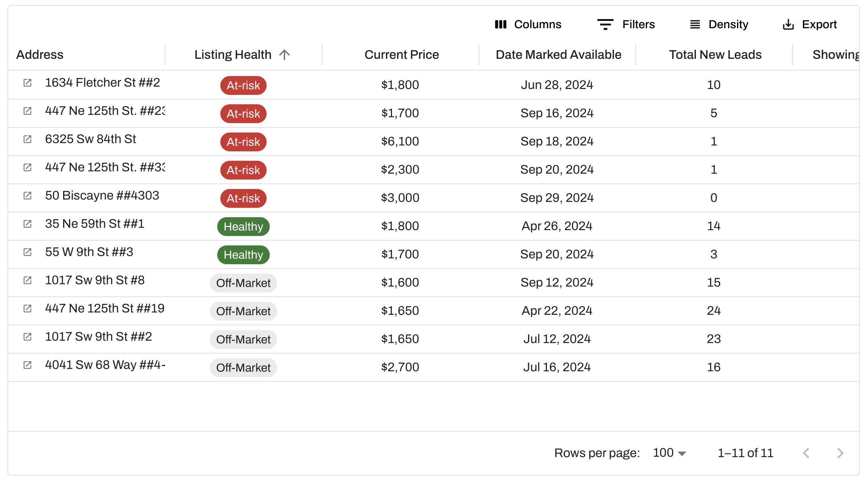Select address 447 Ne 125th St ##19
This screenshot has height=483, width=868.
(105, 309)
